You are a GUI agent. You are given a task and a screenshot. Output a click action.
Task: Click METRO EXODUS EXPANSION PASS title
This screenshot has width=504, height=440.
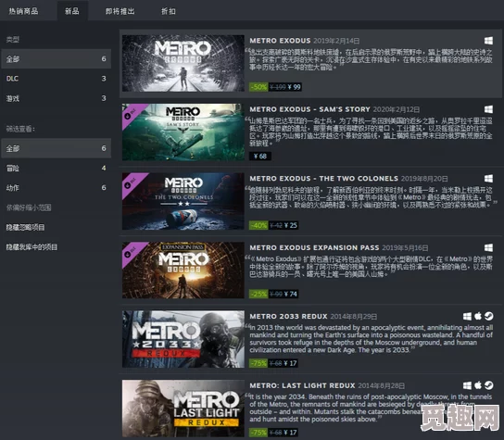(x=314, y=248)
